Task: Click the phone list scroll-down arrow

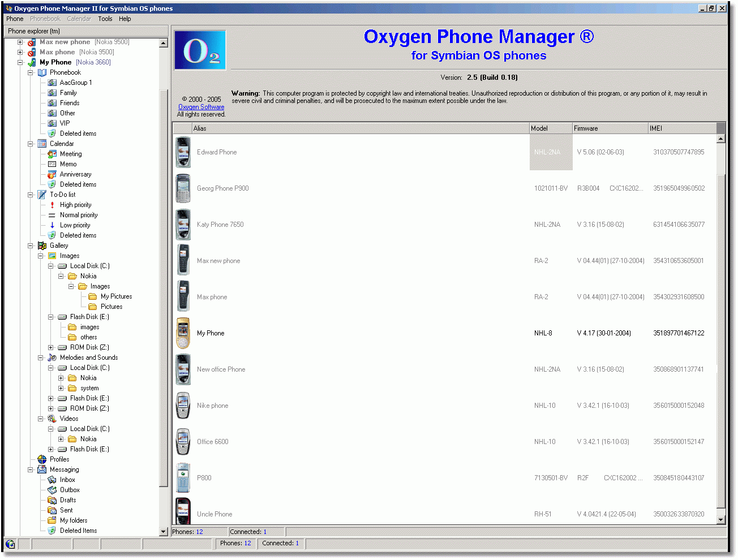Action: 720,520
